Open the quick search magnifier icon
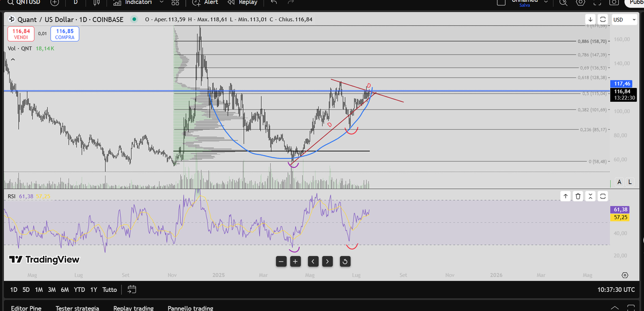The width and height of the screenshot is (644, 311). point(563,2)
